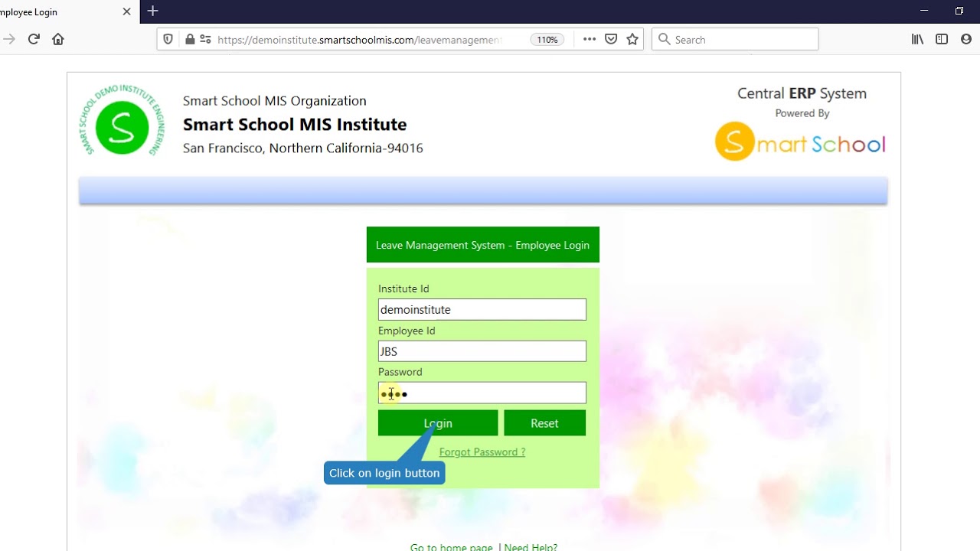Restore down the browser window
Image resolution: width=980 pixels, height=551 pixels.
coord(959,11)
